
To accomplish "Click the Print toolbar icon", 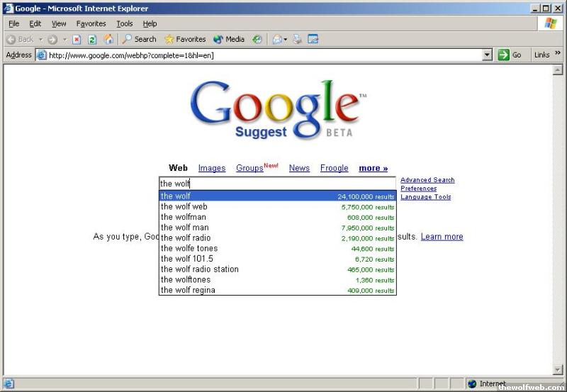I will click(298, 40).
